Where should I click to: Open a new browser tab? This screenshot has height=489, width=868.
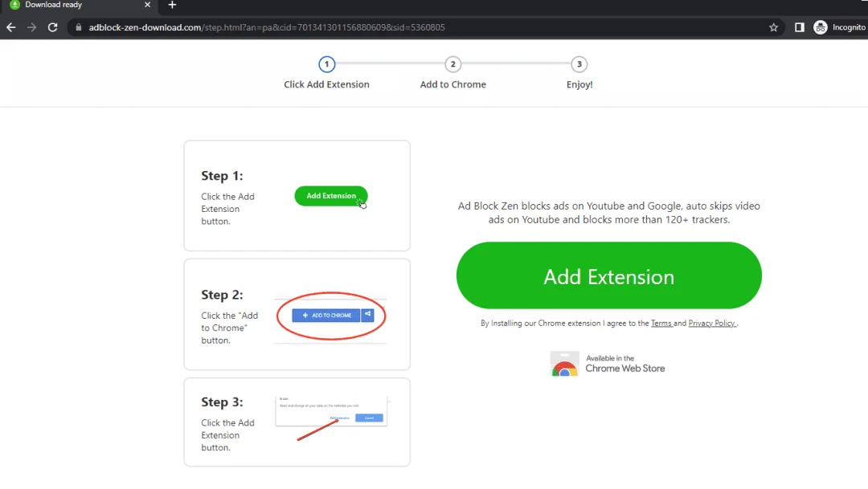coord(172,5)
